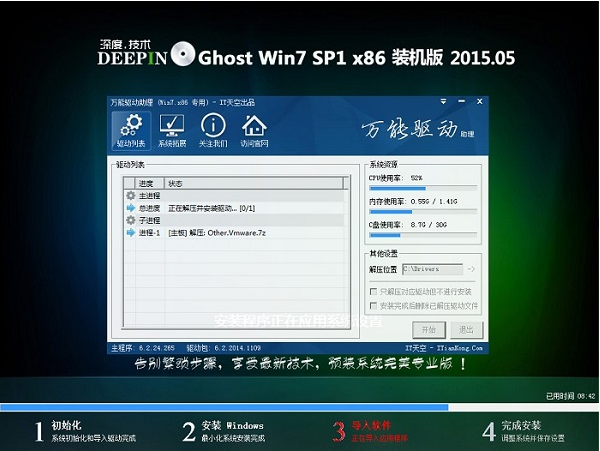Click the text [主板] 解压: Other.Vmware.7z
The height and width of the screenshot is (451, 600).
coord(217,233)
